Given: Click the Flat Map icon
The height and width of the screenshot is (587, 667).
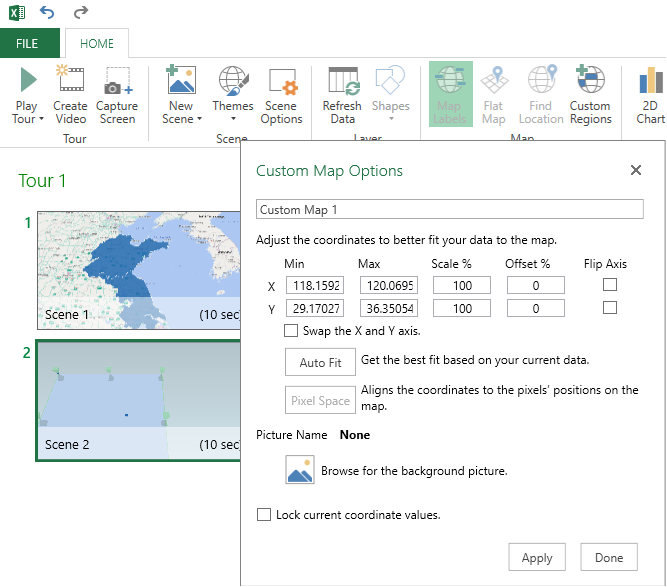Looking at the screenshot, I should 494,80.
